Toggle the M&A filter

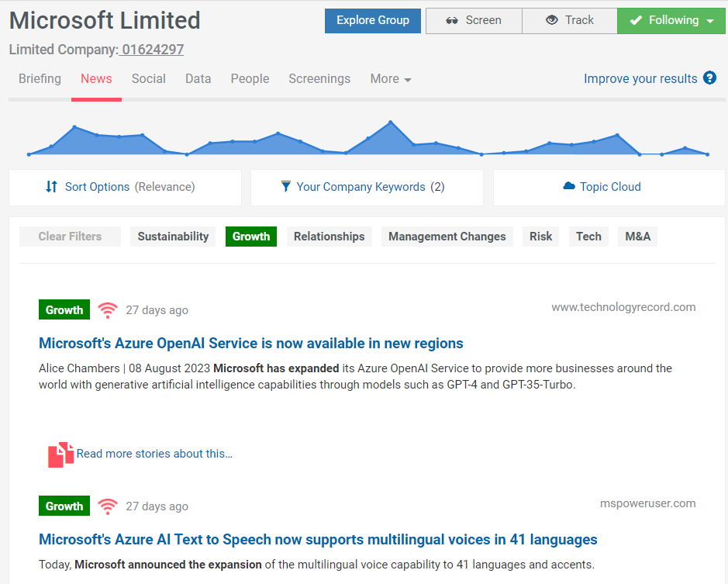coord(637,237)
